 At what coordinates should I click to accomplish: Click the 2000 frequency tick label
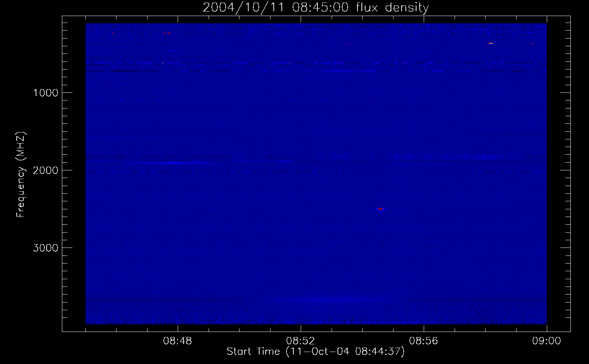(45, 170)
